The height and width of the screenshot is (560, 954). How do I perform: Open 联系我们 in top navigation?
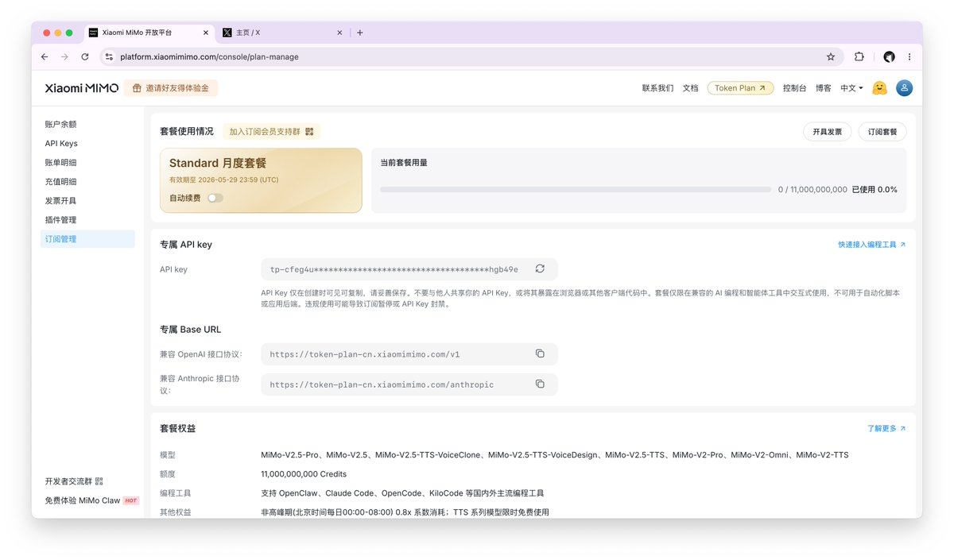click(657, 88)
